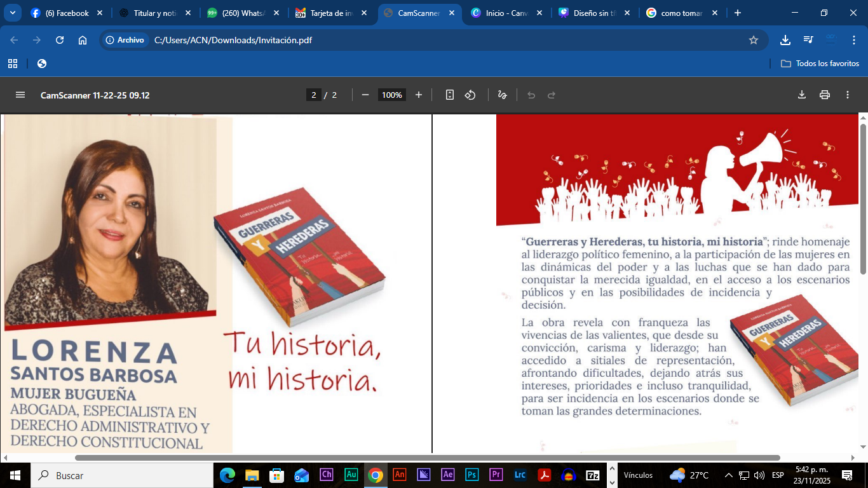Open Chrome media controls icon
Image resolution: width=868 pixels, height=488 pixels.
point(808,40)
